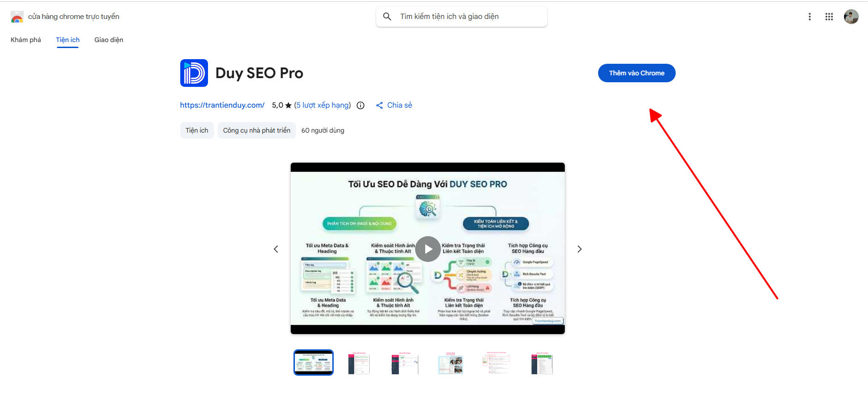
Task: Open the https://trantienduy.com/ link
Action: 222,105
